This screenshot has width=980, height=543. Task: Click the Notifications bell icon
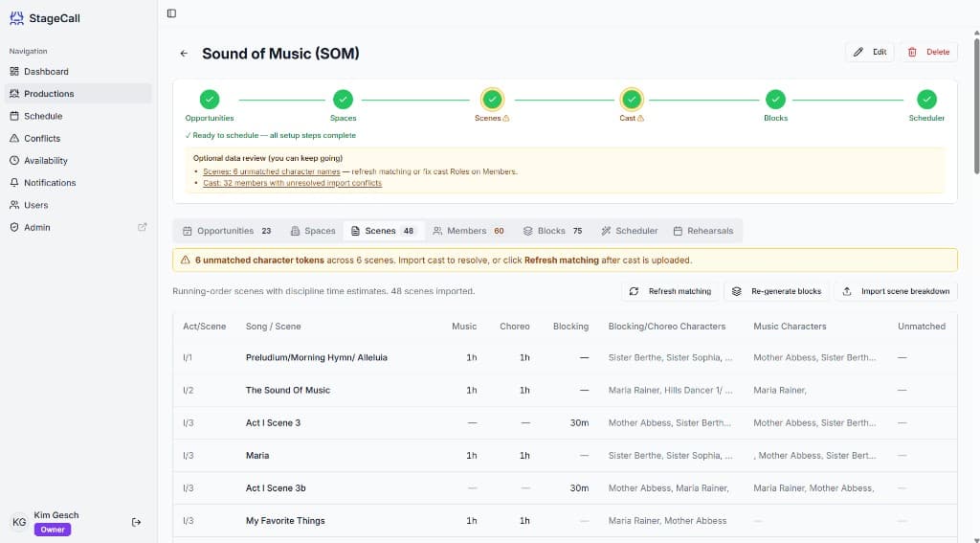pos(14,183)
